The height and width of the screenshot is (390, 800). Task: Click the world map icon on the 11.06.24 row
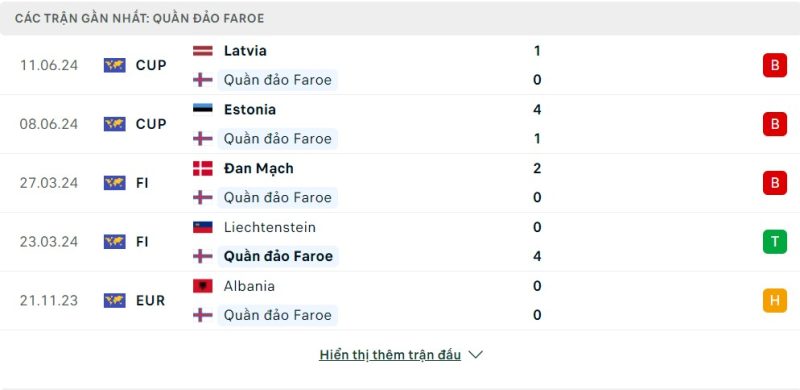pos(115,65)
